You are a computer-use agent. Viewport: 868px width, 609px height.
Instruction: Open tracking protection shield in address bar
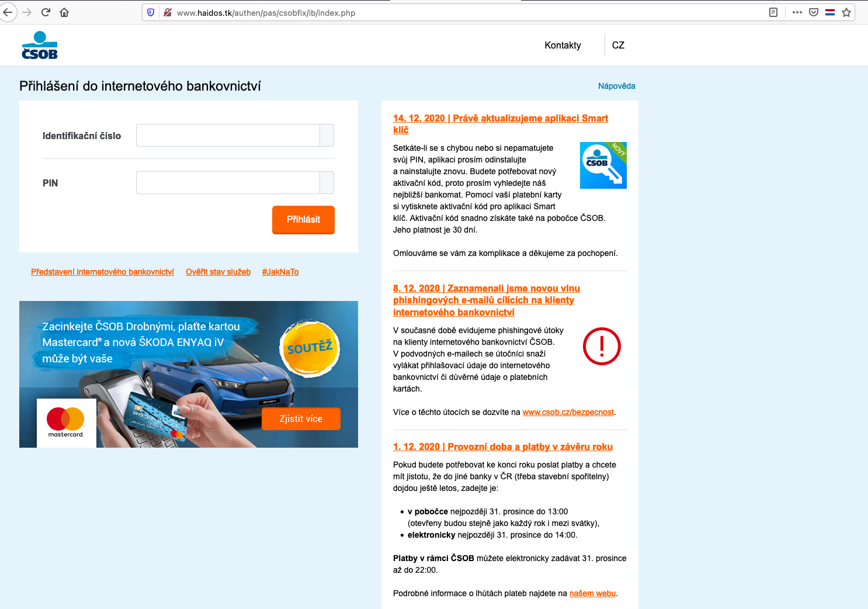tap(151, 12)
